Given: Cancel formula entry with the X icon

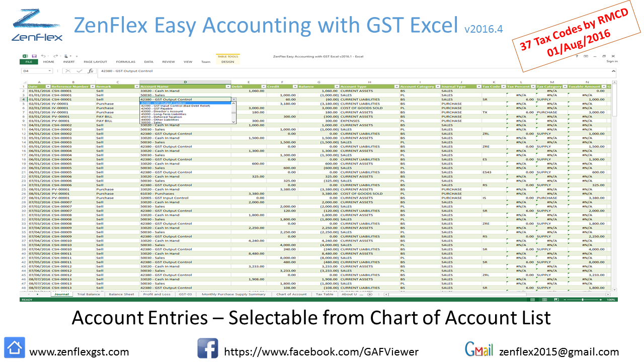Looking at the screenshot, I should 68,71.
